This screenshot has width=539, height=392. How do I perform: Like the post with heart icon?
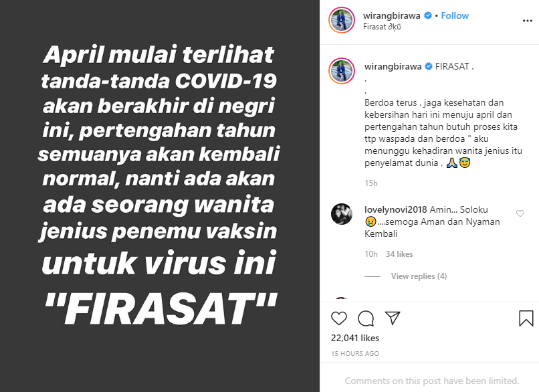point(339,318)
